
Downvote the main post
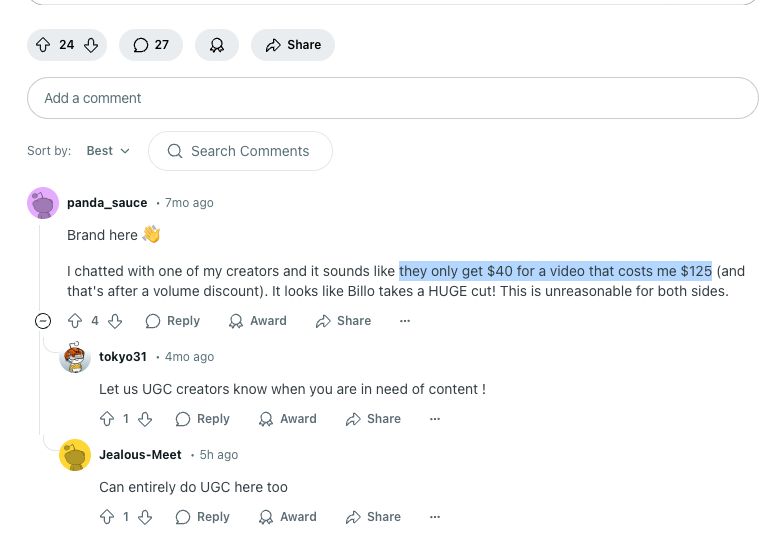(x=91, y=45)
